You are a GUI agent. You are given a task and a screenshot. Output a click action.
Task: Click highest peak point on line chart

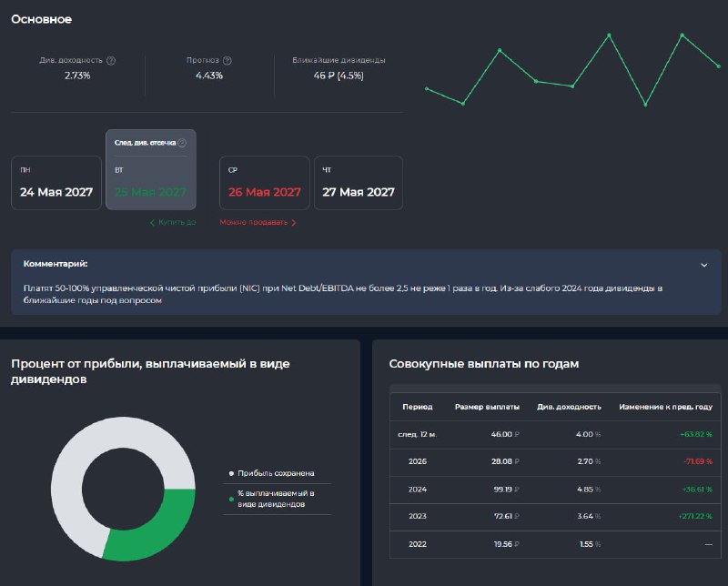pos(609,35)
